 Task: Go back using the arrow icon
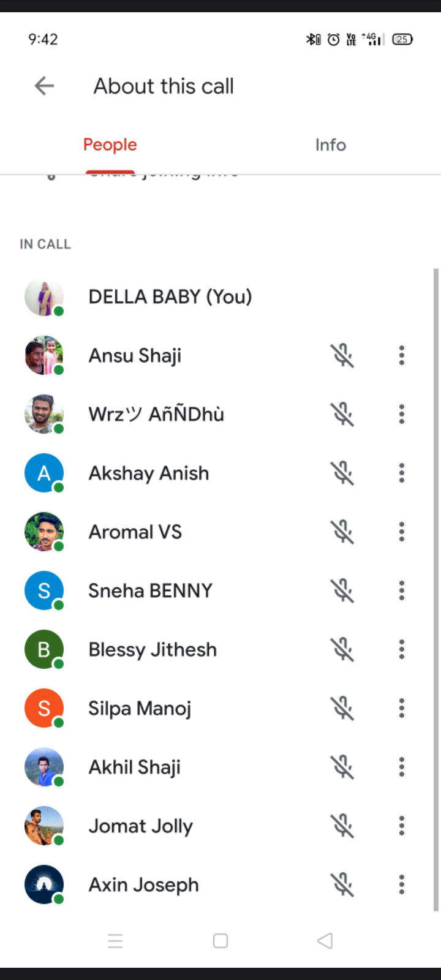click(44, 86)
